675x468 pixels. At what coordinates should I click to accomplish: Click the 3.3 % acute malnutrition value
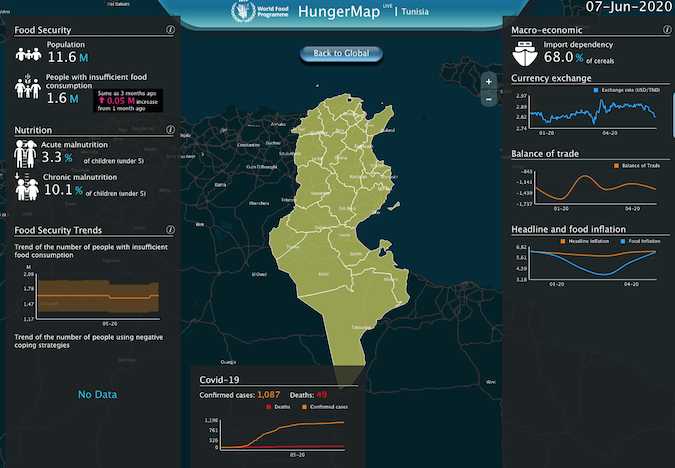click(56, 157)
